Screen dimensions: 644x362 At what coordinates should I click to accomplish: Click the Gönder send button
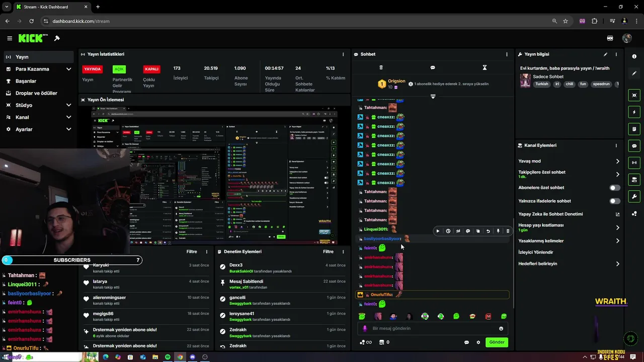[497, 342]
